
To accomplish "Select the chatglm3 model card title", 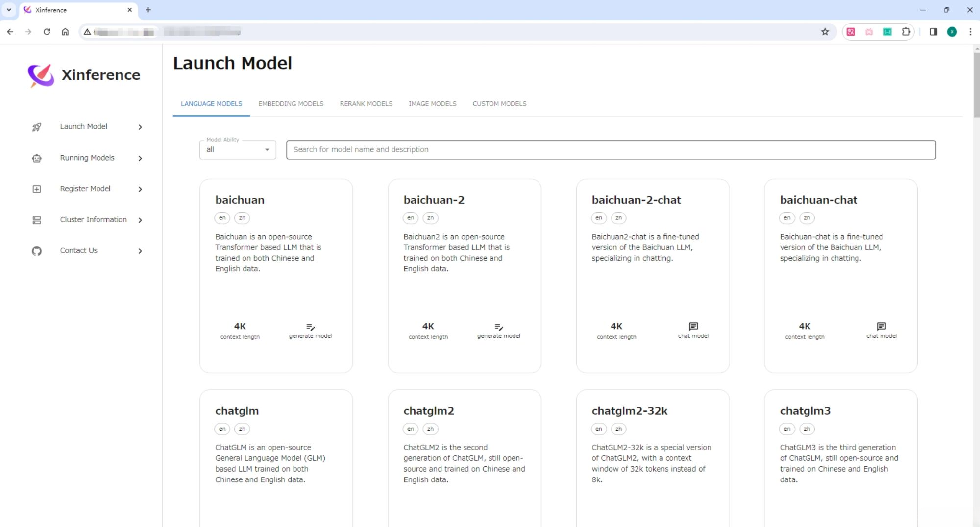I will (x=805, y=411).
